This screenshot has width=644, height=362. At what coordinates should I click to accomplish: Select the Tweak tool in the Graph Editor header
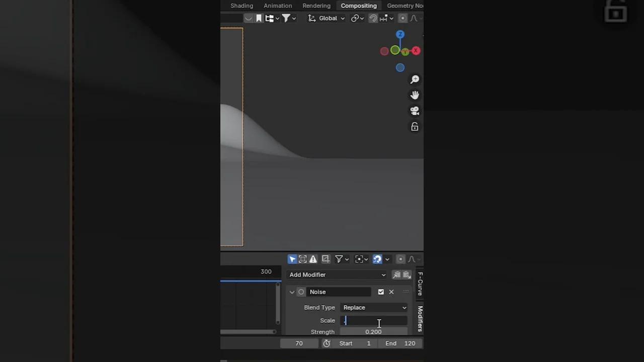point(292,259)
